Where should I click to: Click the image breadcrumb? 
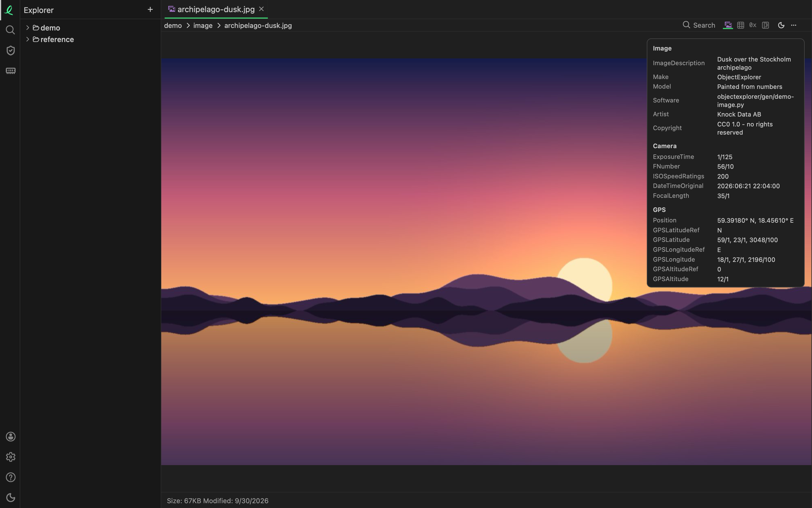pyautogui.click(x=203, y=25)
